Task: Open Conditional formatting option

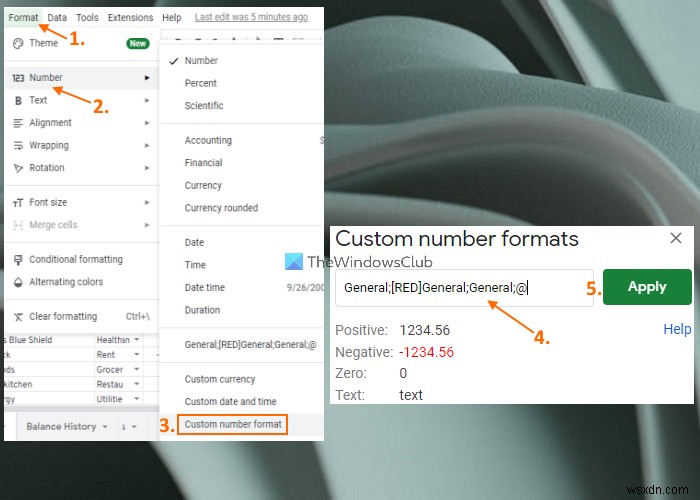Action: pyautogui.click(x=81, y=259)
